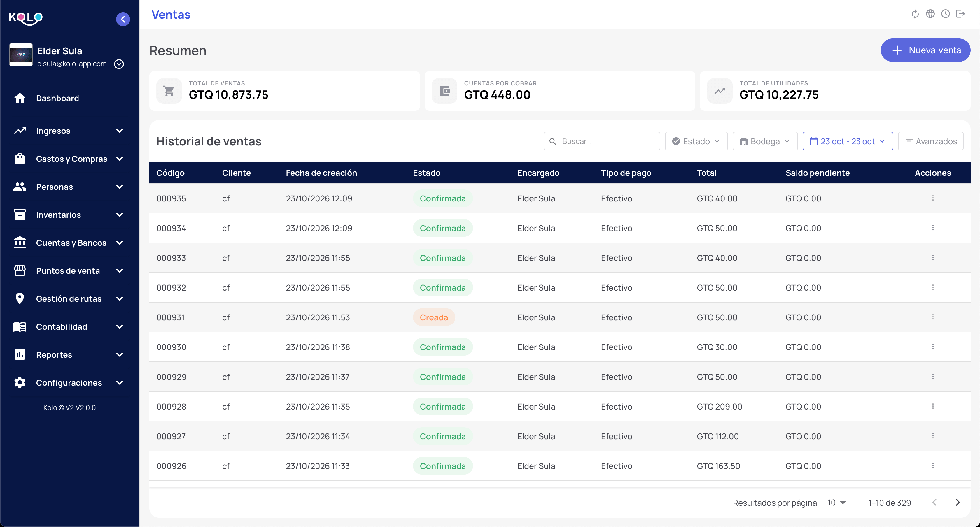Image resolution: width=980 pixels, height=527 pixels.
Task: Open the language globe icon
Action: click(x=930, y=14)
